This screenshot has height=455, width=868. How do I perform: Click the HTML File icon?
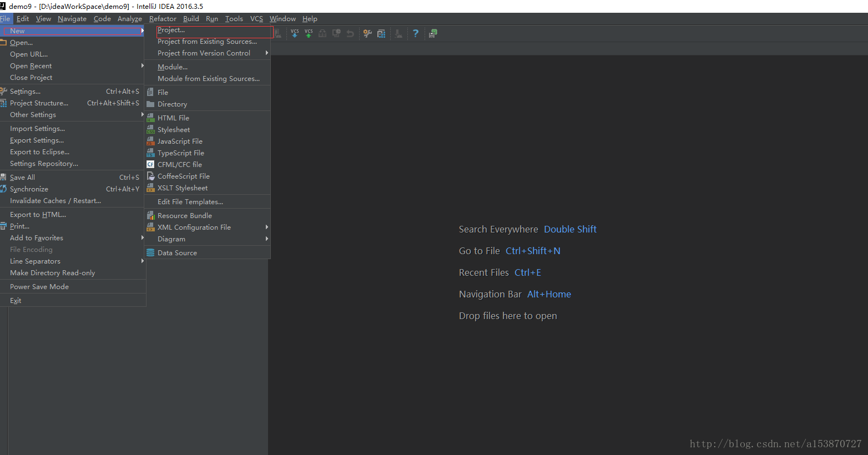[x=150, y=118]
